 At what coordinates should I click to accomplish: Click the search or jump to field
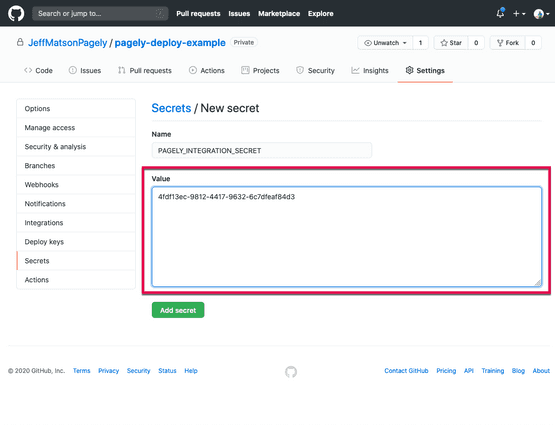pyautogui.click(x=100, y=13)
